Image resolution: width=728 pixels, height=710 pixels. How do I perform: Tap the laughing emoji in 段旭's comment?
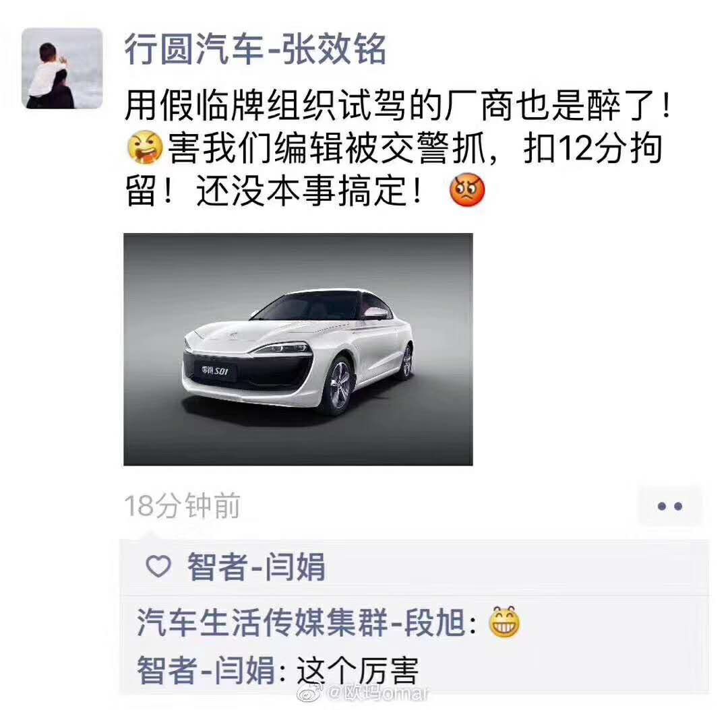click(505, 622)
